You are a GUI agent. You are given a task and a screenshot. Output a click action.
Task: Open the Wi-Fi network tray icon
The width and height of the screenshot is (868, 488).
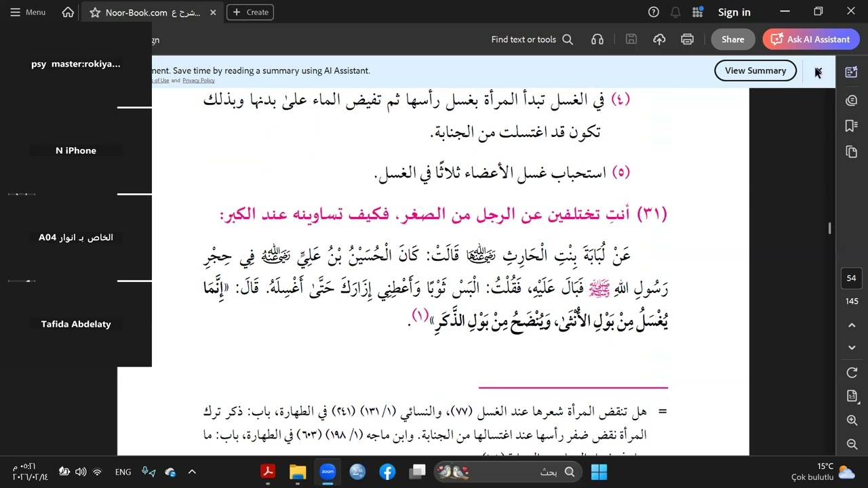point(97,472)
